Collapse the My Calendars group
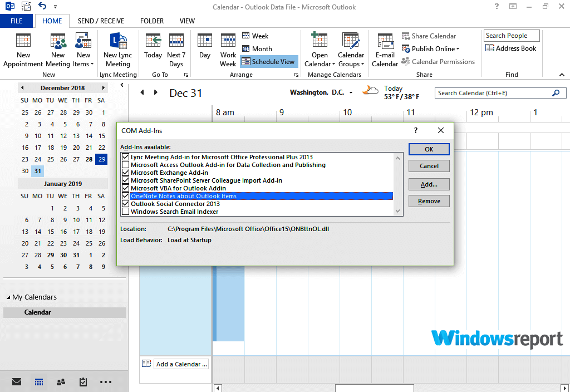The width and height of the screenshot is (570, 392). pos(8,297)
